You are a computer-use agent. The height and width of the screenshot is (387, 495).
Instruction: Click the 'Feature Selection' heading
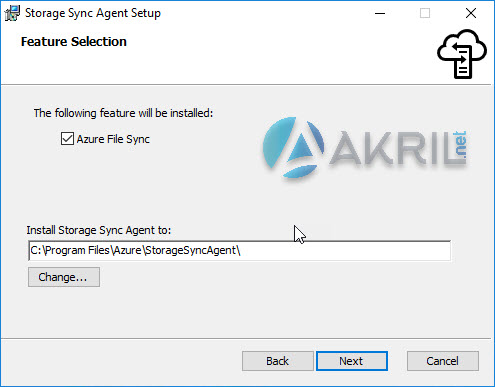pos(74,42)
